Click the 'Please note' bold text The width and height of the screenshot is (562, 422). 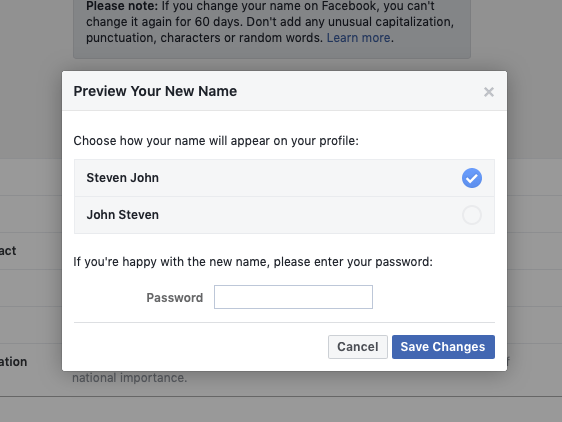(122, 6)
